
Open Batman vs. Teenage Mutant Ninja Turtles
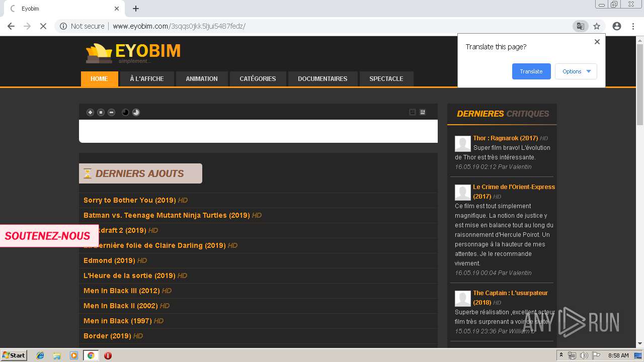point(167,215)
